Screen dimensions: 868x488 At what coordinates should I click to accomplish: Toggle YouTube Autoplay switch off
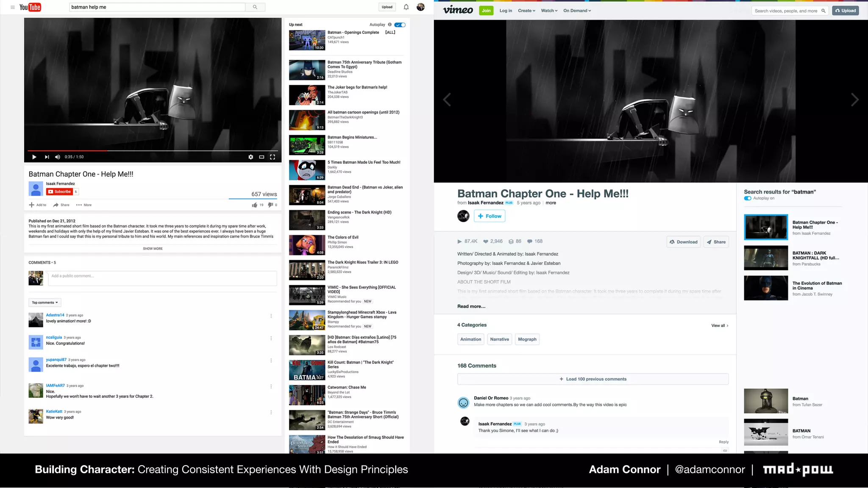pyautogui.click(x=400, y=25)
